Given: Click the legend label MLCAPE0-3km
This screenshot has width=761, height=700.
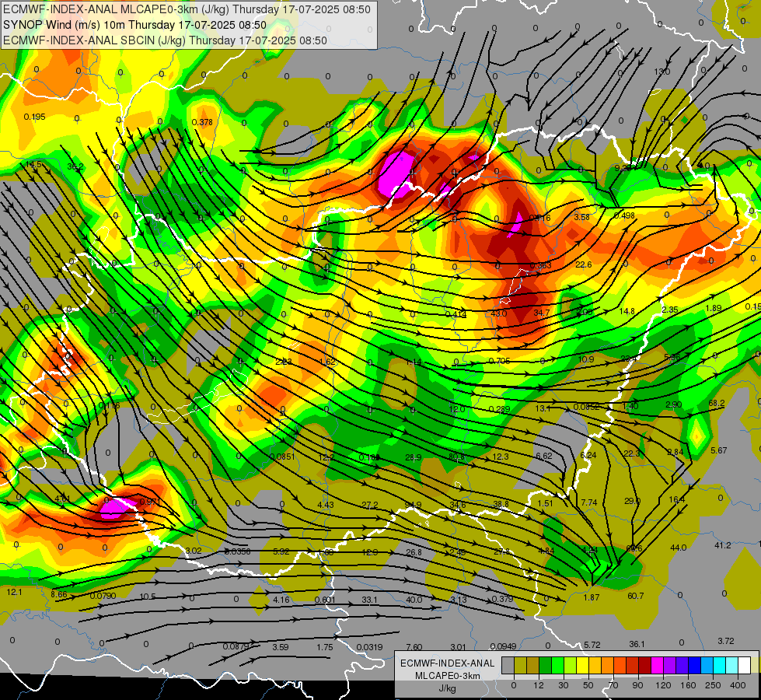Looking at the screenshot, I should tap(448, 676).
